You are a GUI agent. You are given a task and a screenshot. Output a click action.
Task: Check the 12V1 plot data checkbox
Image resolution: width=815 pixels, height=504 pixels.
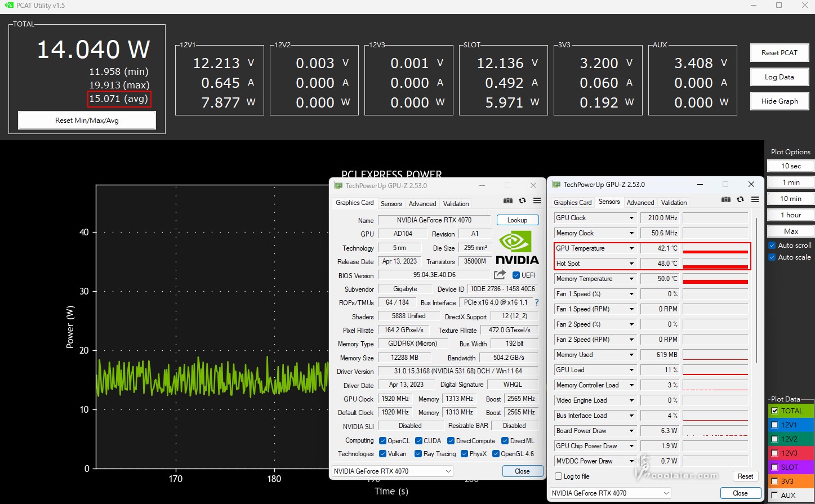(775, 425)
